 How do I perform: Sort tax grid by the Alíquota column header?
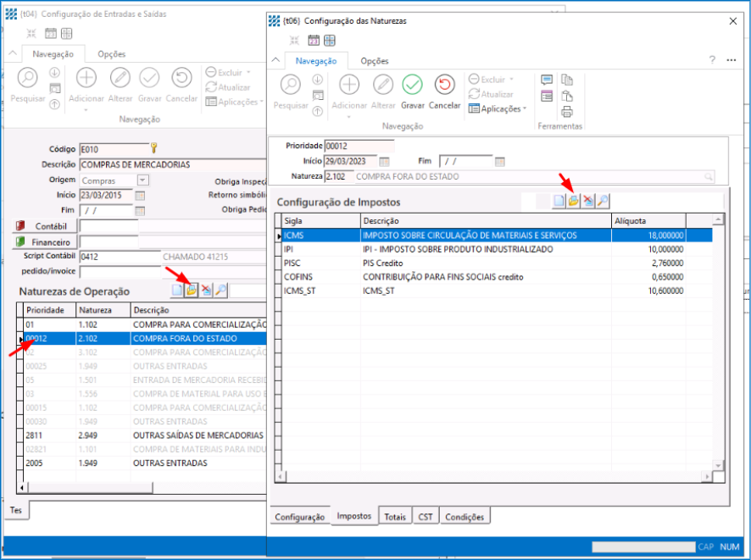coord(648,220)
